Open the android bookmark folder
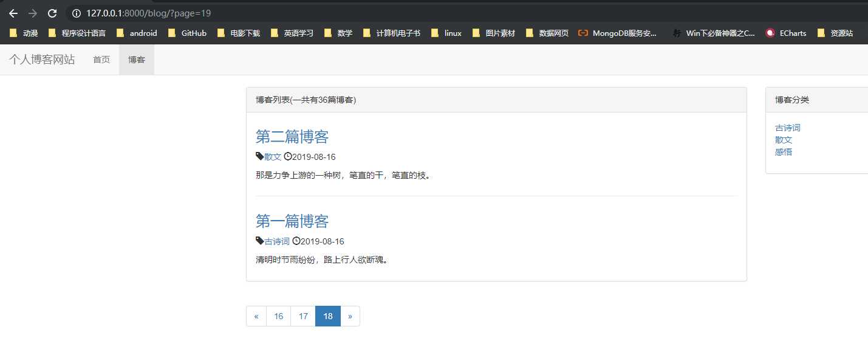Image resolution: width=868 pixels, height=338 pixels. click(137, 33)
